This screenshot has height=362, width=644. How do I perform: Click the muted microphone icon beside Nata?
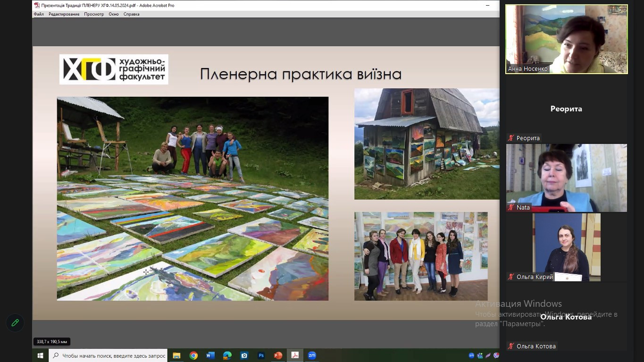click(x=510, y=208)
